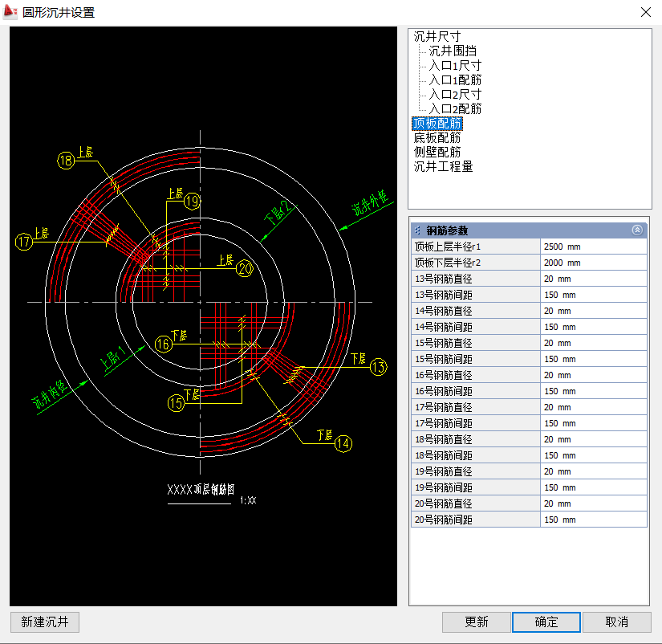This screenshot has width=662, height=644.
Task: Click the application icon in the title bar
Action: (x=11, y=12)
